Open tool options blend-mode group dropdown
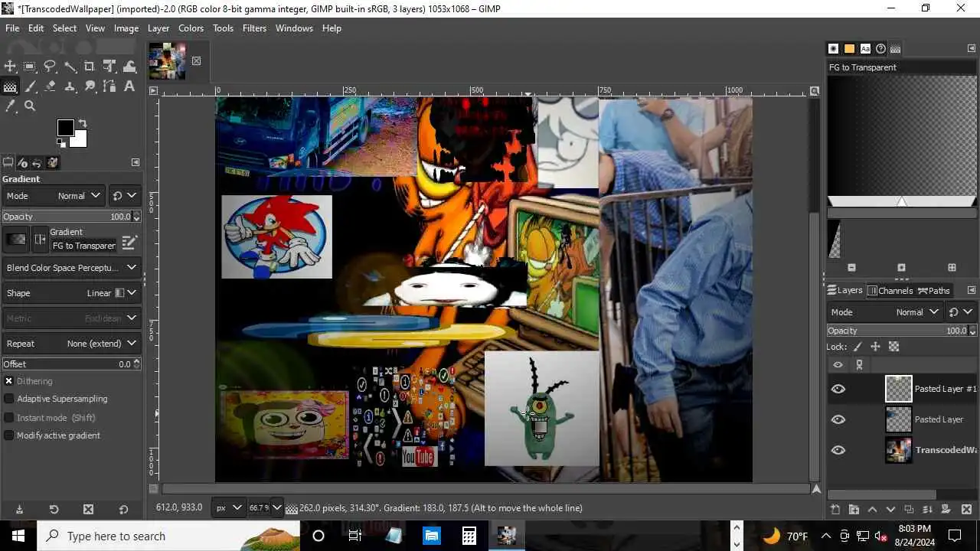The width and height of the screenshot is (980, 551). [124, 196]
